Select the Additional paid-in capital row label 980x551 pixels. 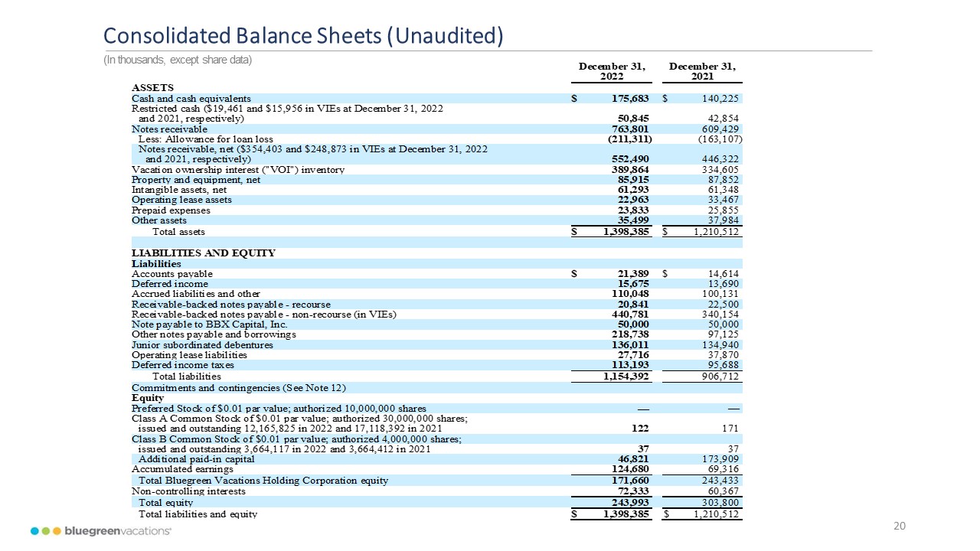click(x=196, y=458)
